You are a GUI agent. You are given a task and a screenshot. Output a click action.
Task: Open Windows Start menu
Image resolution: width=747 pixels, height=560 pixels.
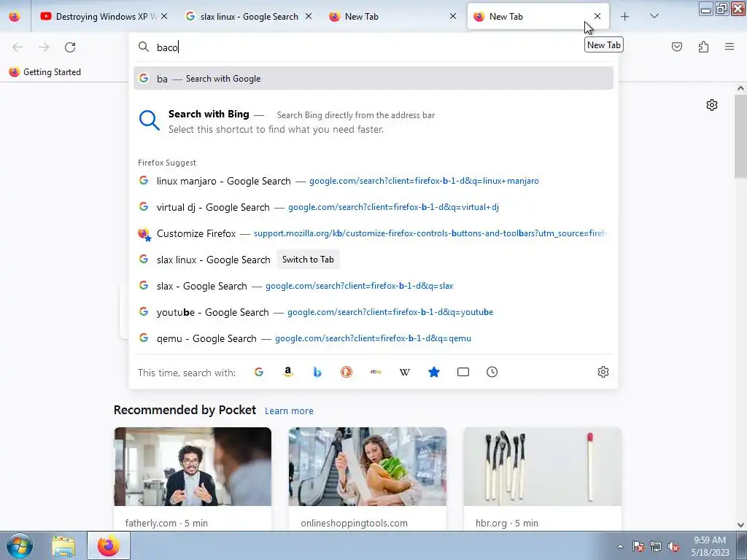click(x=18, y=545)
